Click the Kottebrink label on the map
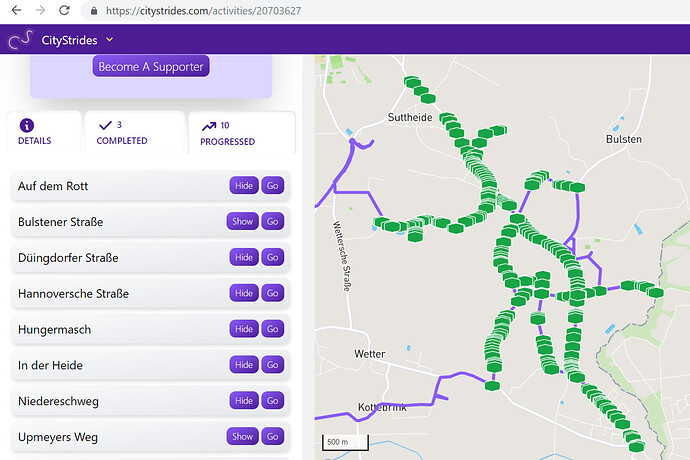The image size is (690, 460). [382, 408]
